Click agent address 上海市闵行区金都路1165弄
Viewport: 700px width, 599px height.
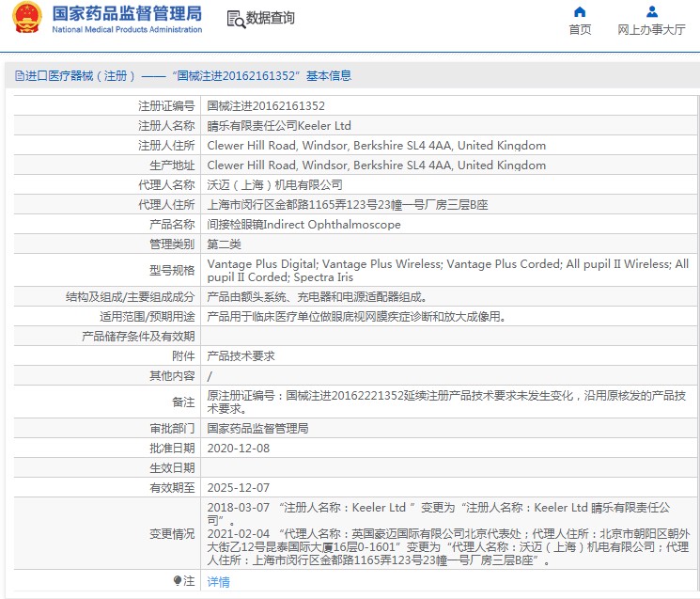(x=348, y=205)
